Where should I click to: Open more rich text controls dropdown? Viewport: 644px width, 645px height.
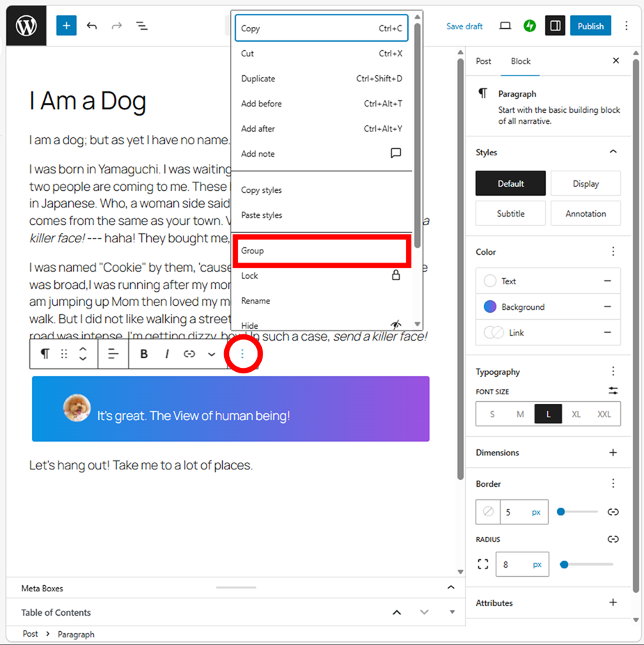coord(212,354)
